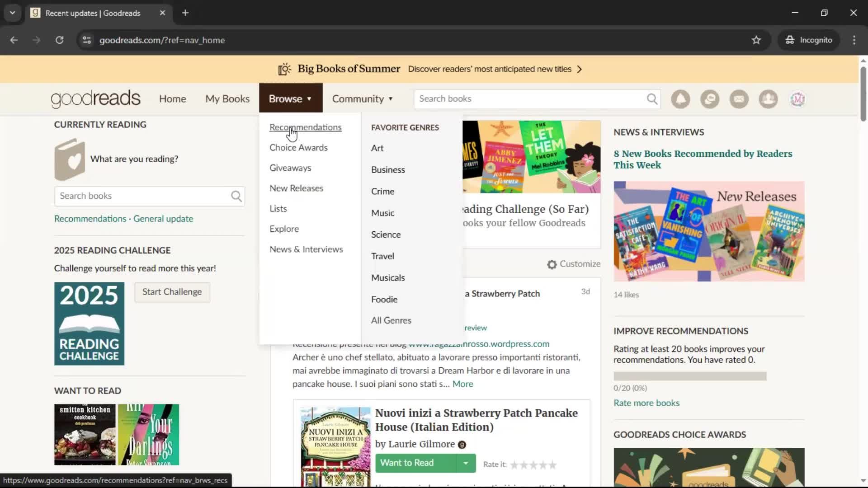Click General update link

pos(163,219)
